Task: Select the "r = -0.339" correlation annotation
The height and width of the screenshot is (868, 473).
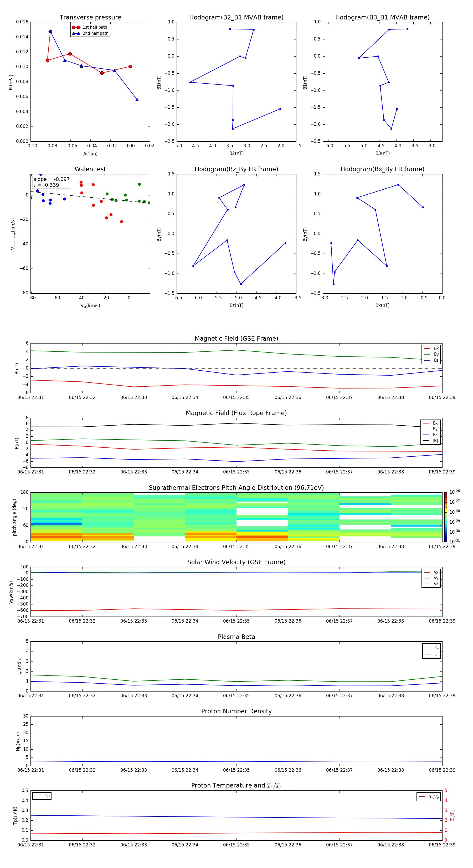Action: point(47,185)
